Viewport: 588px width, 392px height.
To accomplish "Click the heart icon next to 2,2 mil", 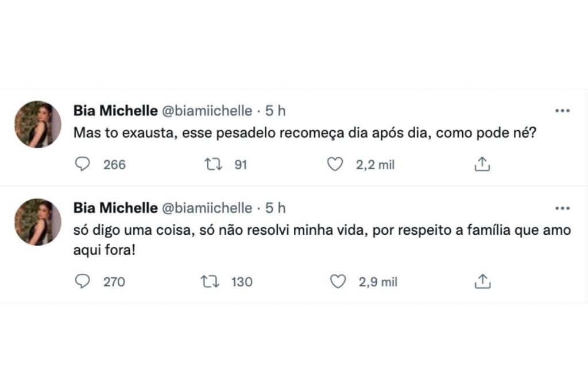I will (335, 164).
